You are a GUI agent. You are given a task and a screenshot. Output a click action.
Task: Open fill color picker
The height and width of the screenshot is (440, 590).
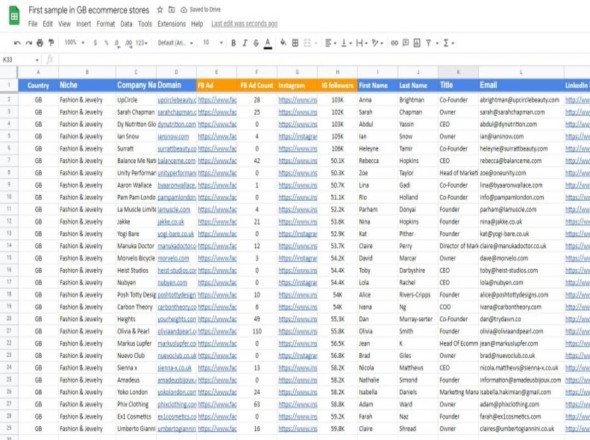point(283,43)
